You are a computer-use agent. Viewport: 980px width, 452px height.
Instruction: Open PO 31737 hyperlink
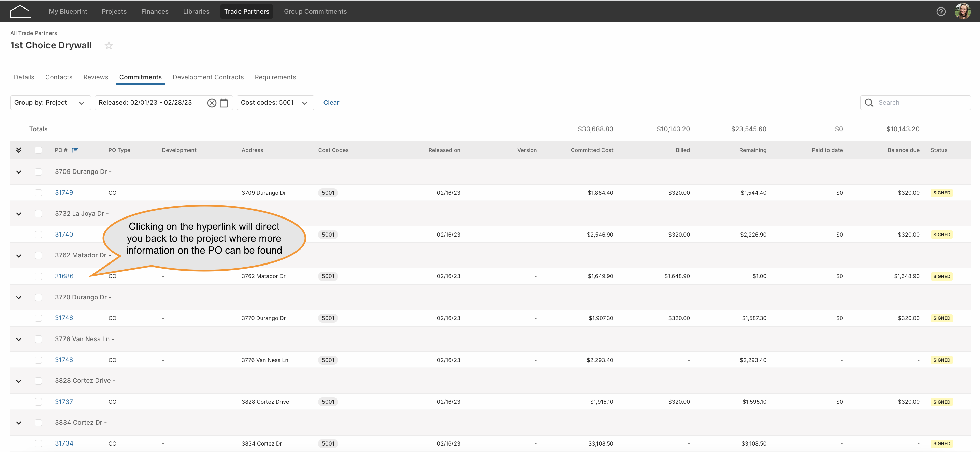pos(64,402)
